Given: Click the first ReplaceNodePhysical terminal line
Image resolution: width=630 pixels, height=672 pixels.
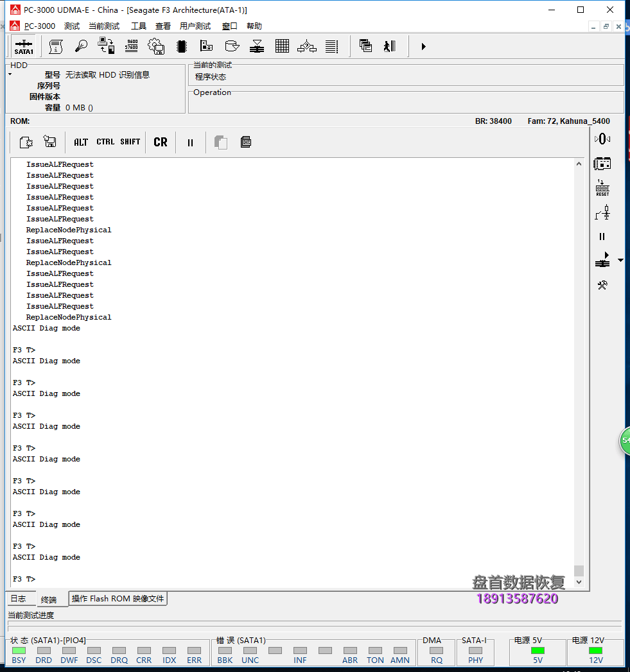Looking at the screenshot, I should coord(69,230).
